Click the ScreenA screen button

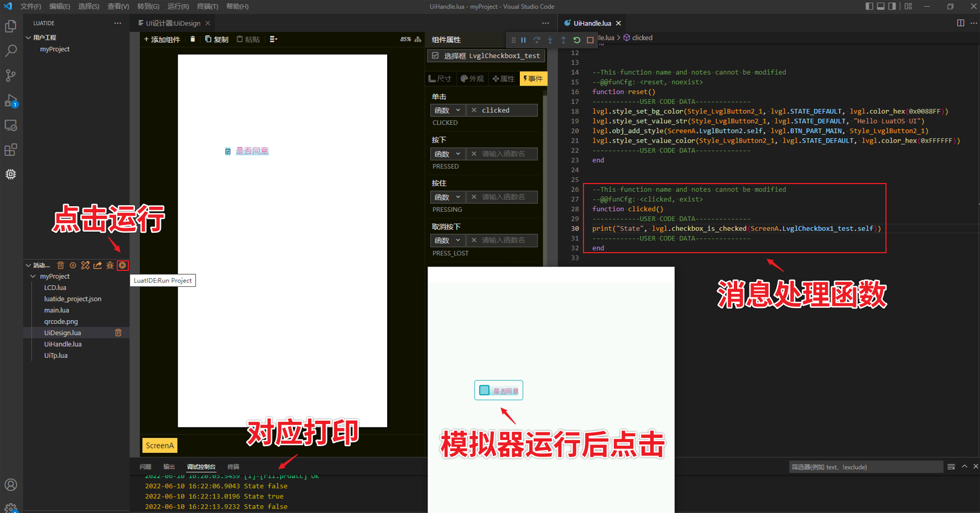(160, 446)
